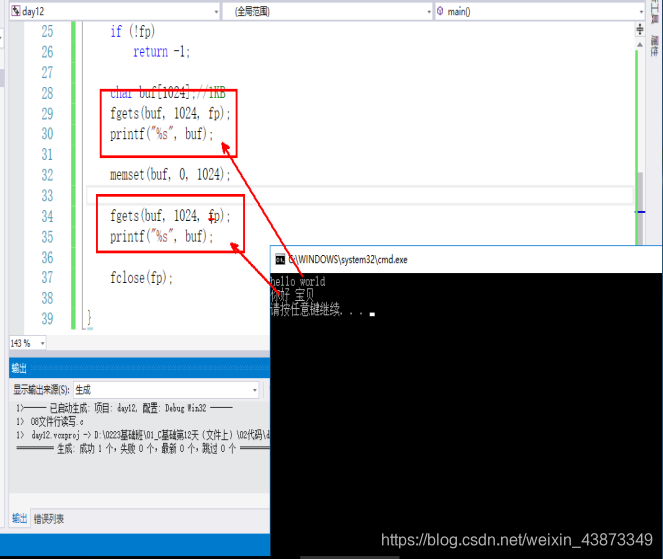Screen dimensions: 663x559
Task: Click code line 'memset(buf, 0, 1024);'
Action: pos(170,175)
